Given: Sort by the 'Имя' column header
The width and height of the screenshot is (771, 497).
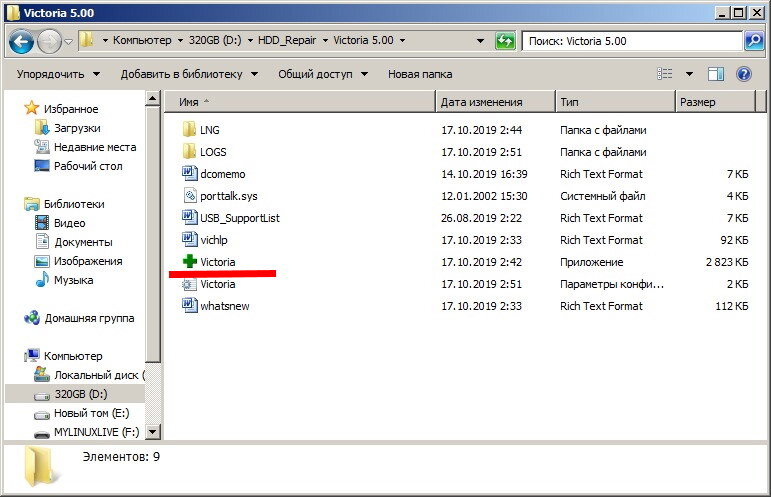Looking at the screenshot, I should click(299, 102).
